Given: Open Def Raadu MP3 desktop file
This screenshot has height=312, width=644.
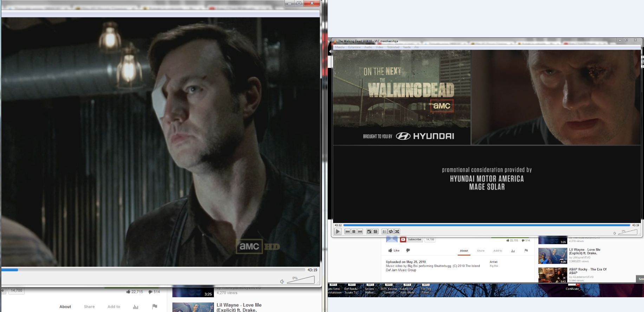Looking at the screenshot, I should point(351,289).
